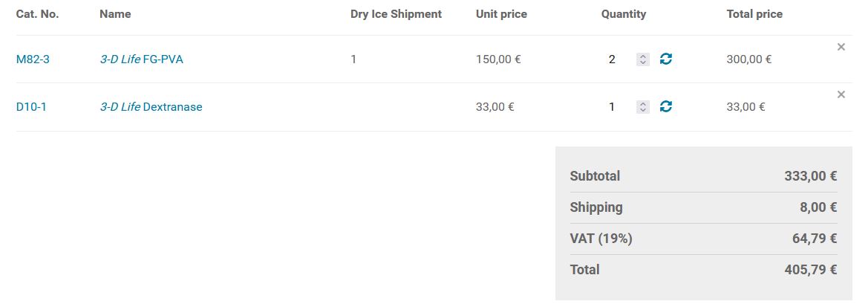The width and height of the screenshot is (868, 304).
Task: Remove D10-1 Dextranase from the cart
Action: coord(841,94)
